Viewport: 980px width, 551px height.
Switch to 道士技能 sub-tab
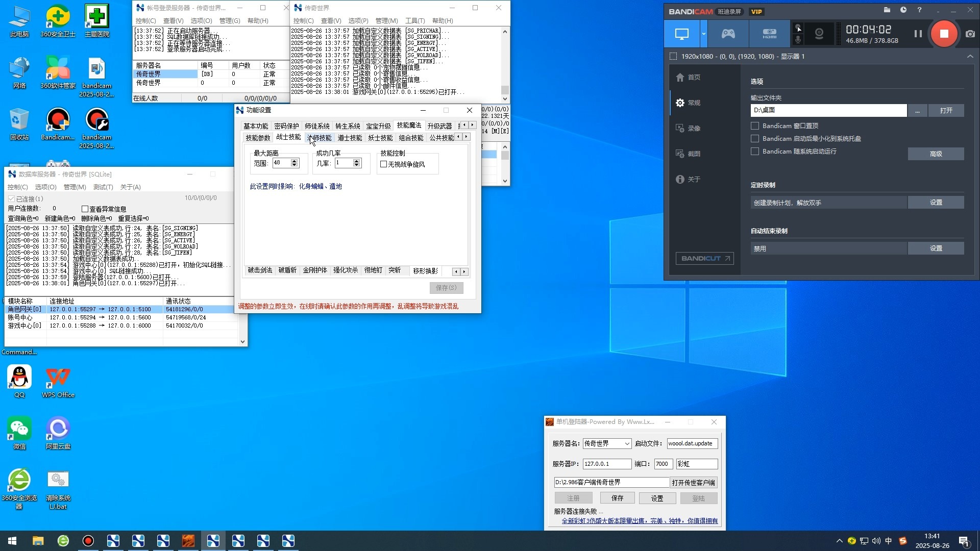tap(350, 138)
